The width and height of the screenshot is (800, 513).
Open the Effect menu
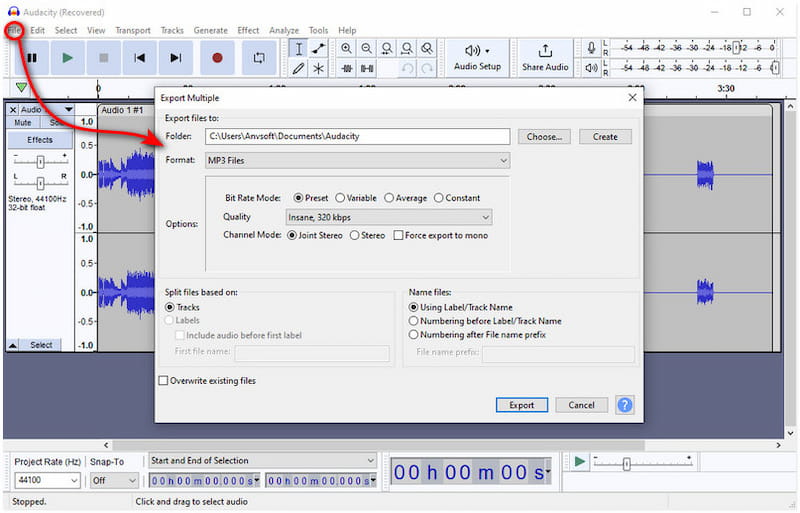pos(248,31)
